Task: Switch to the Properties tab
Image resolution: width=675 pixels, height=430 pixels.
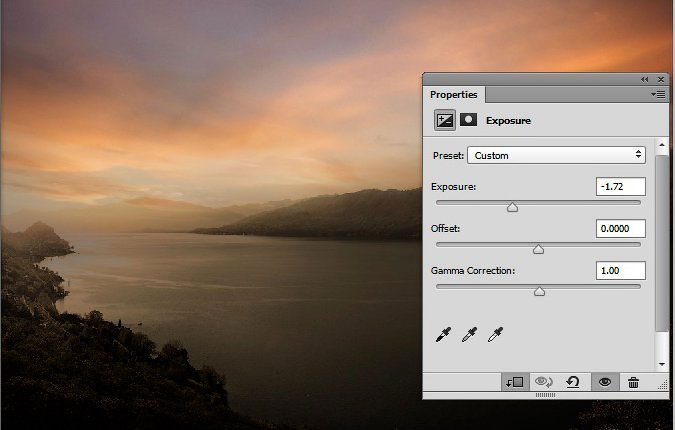Action: point(454,95)
